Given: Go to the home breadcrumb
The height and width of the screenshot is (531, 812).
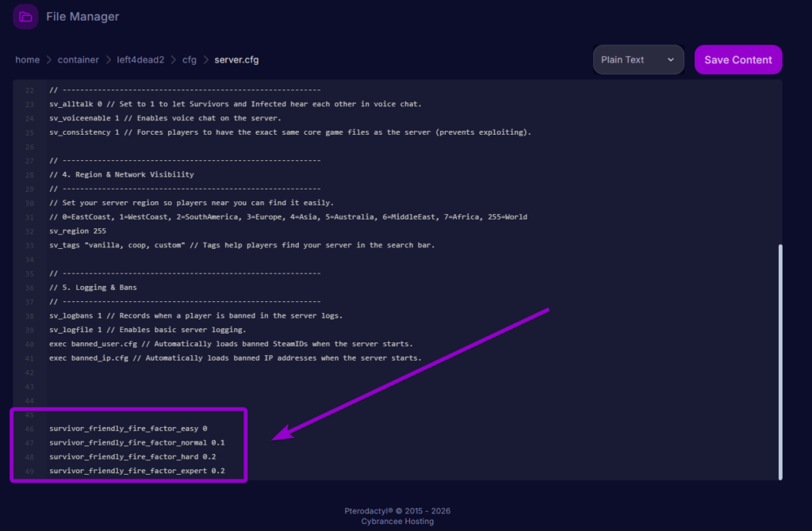Looking at the screenshot, I should [27, 59].
